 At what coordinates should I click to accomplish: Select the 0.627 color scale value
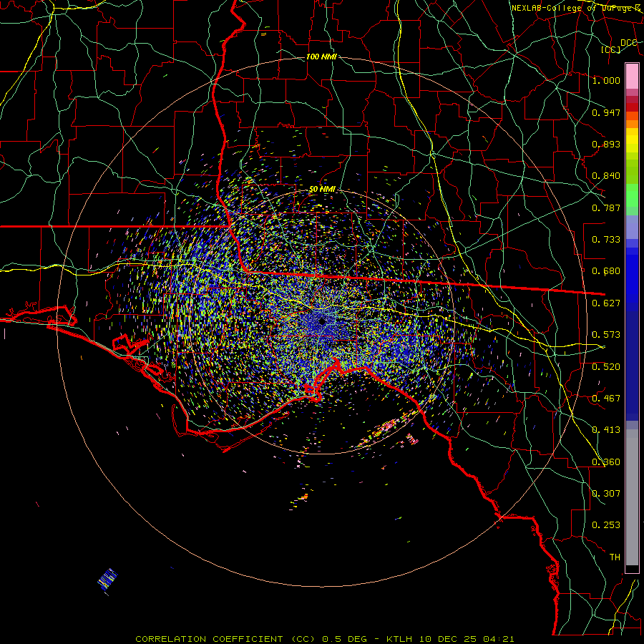pos(606,303)
